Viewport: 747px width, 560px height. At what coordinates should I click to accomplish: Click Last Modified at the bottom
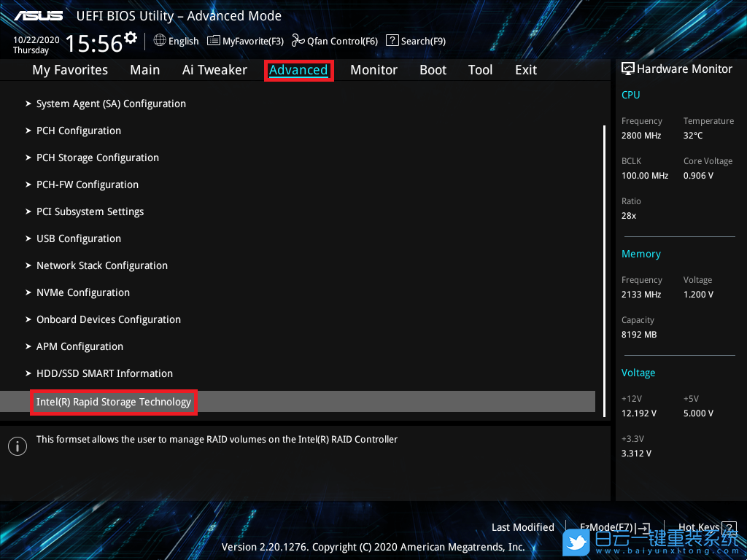click(x=522, y=527)
